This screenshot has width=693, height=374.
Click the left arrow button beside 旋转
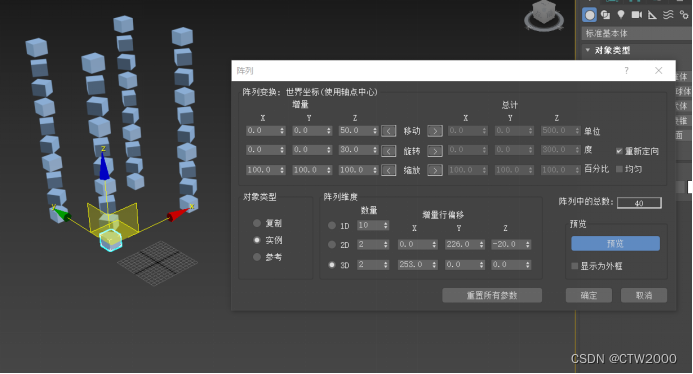(388, 151)
